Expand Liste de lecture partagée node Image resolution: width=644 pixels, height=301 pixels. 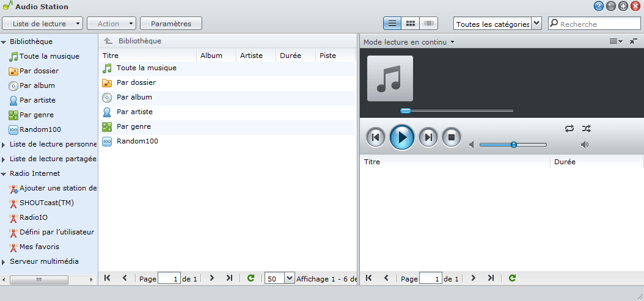coord(4,159)
